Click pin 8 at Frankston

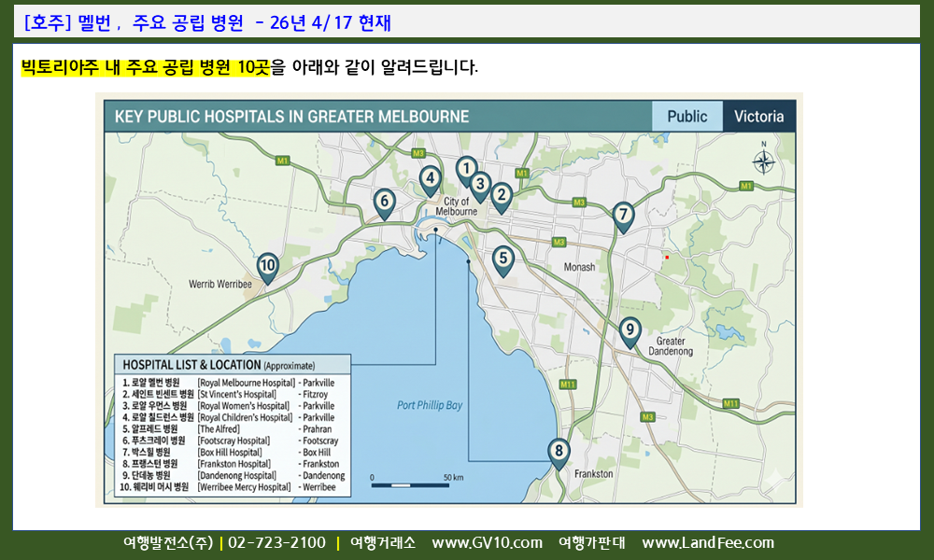click(x=559, y=453)
